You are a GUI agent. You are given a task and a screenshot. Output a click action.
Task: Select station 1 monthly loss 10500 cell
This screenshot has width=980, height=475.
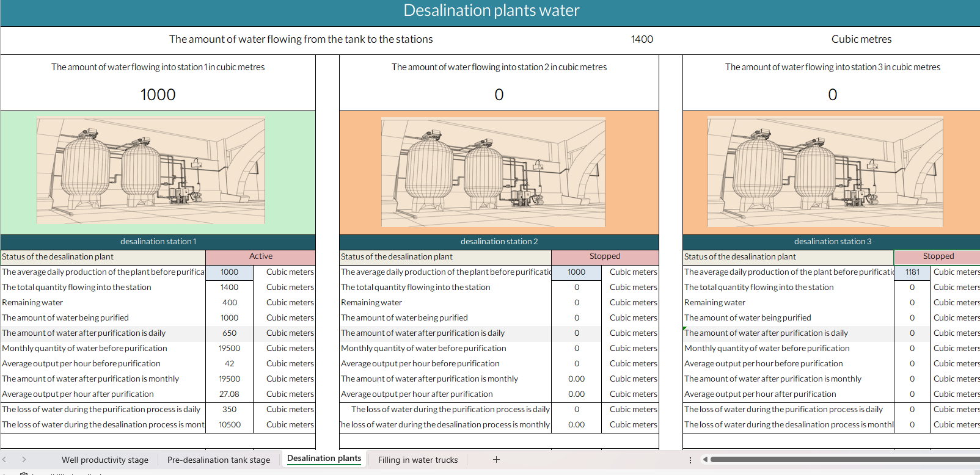[x=230, y=424]
